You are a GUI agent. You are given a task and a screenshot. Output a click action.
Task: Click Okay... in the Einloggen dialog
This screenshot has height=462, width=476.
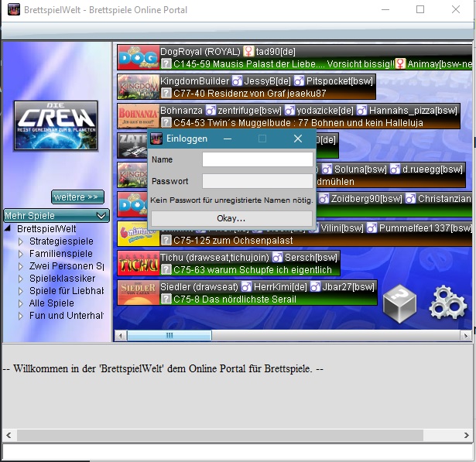coord(231,218)
